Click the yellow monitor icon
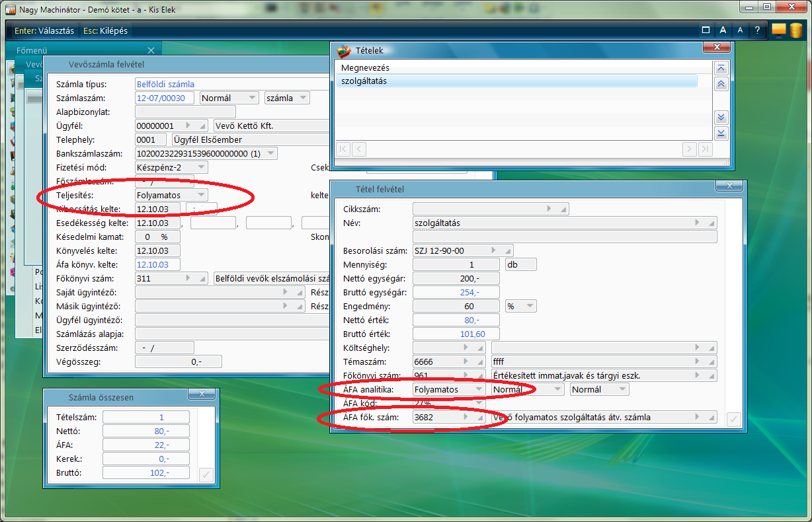 (x=778, y=30)
